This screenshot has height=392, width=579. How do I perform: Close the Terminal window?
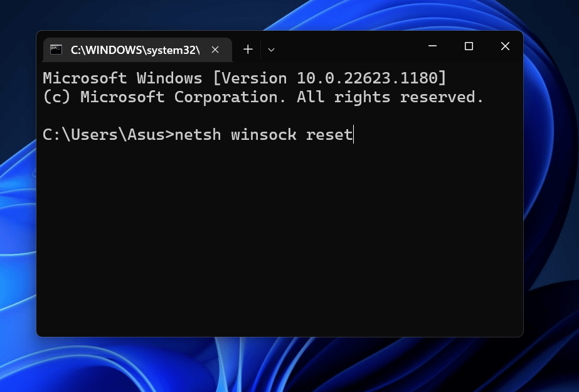click(x=505, y=46)
